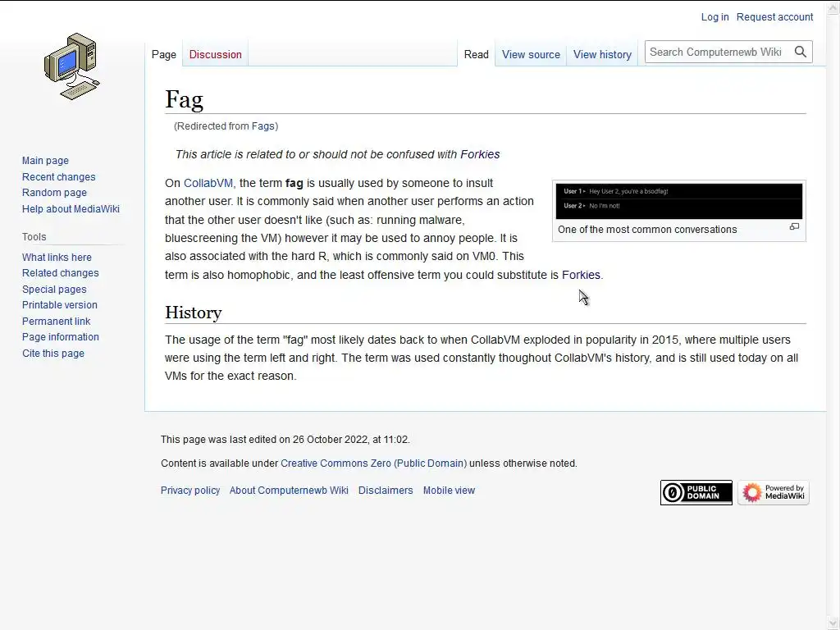The width and height of the screenshot is (840, 630).
Task: Click the Public Domain badge
Action: [696, 492]
